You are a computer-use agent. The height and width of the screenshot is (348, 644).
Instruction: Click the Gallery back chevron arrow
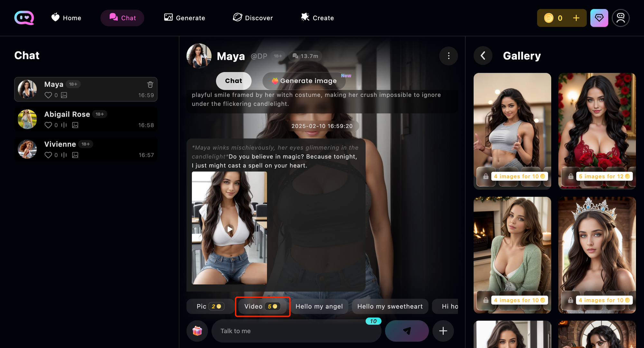tap(482, 56)
